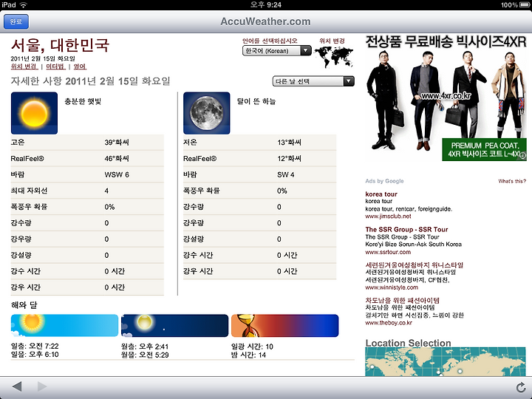
Task: Open the www.jimsclub.net URL
Action: click(388, 216)
